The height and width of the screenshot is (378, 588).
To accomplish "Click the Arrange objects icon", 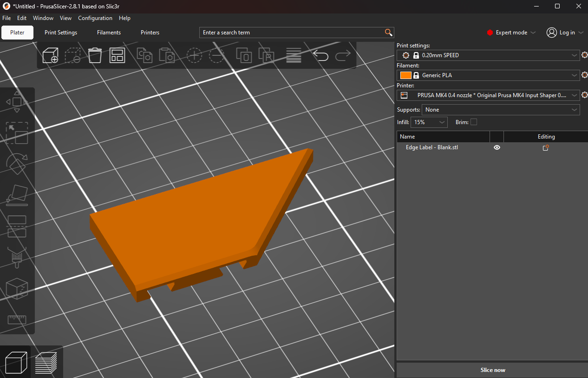I will [x=117, y=55].
